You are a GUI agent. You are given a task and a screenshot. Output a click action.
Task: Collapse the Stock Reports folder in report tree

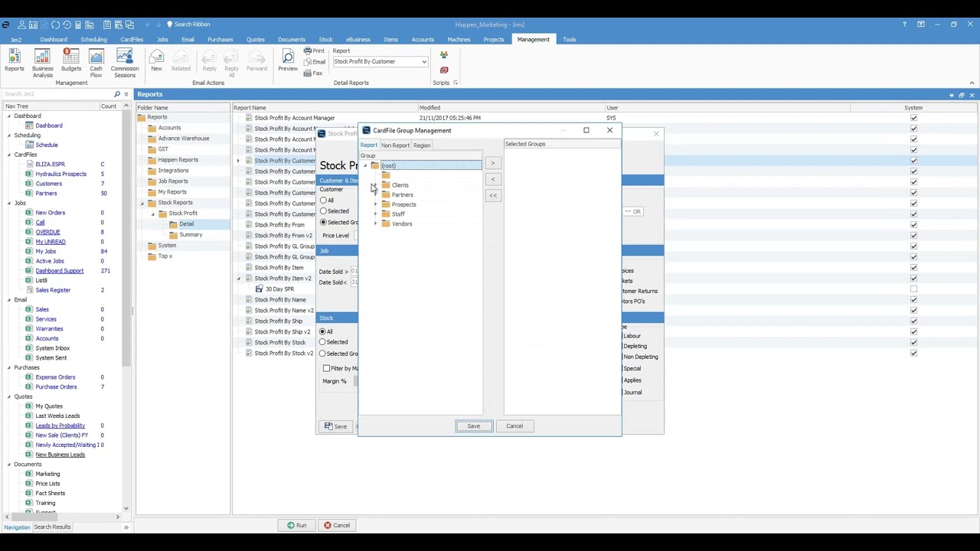(x=142, y=203)
